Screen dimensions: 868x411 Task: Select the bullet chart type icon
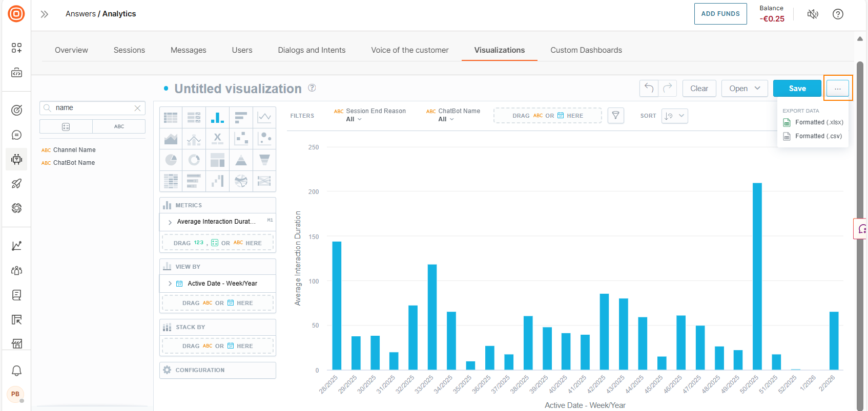click(194, 181)
